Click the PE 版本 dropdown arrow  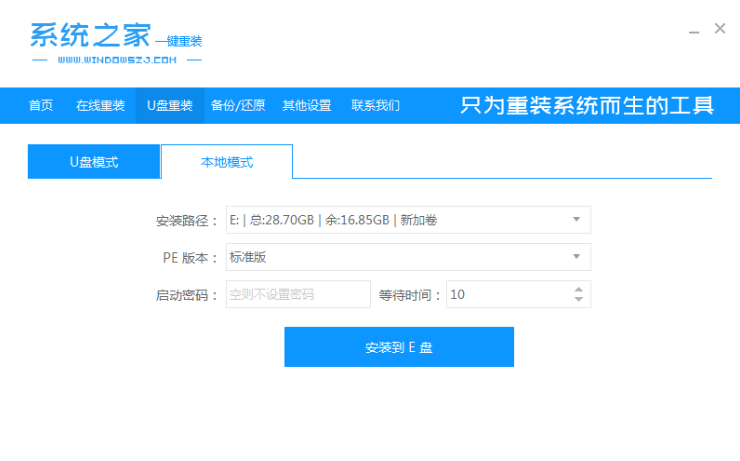576,257
